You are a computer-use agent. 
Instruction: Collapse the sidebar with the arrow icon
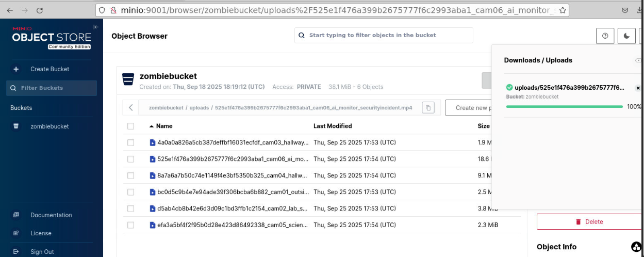95,27
